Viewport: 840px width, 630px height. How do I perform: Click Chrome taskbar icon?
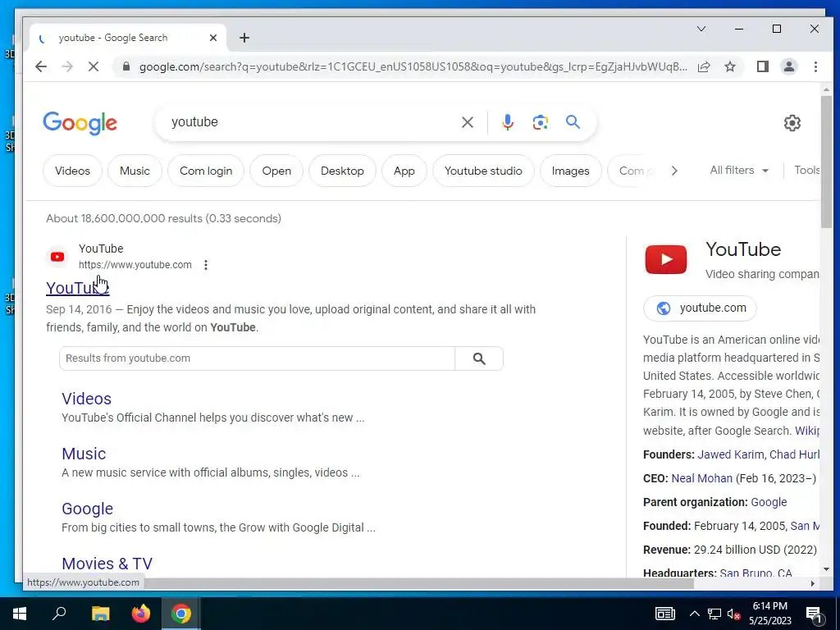(x=181, y=614)
